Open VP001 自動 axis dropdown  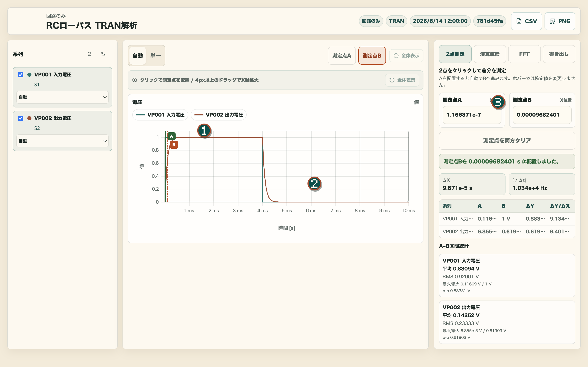62,97
